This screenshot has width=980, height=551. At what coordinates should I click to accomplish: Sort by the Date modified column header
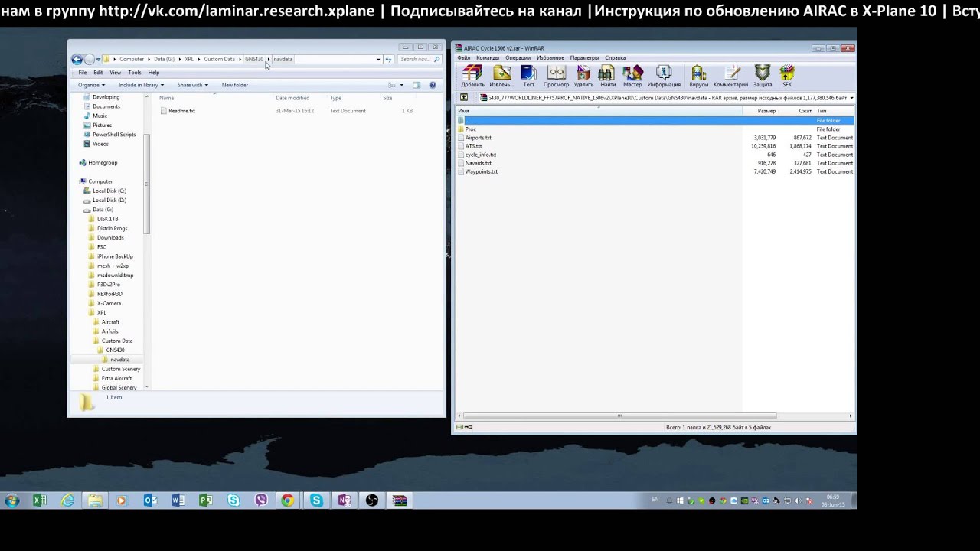pyautogui.click(x=292, y=98)
